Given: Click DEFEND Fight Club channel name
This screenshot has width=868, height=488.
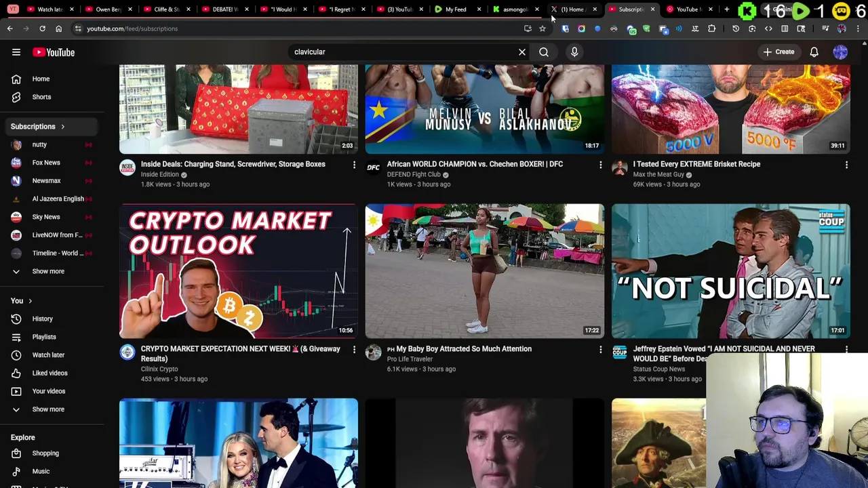Looking at the screenshot, I should [414, 174].
